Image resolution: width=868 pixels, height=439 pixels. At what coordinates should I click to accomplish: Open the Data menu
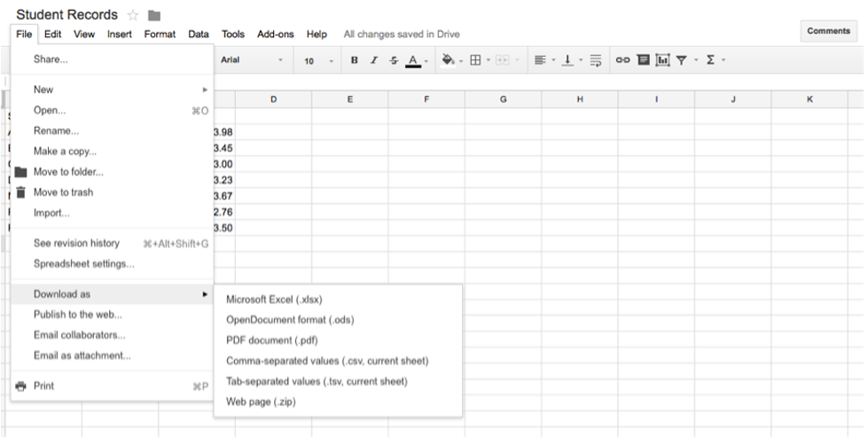point(199,35)
